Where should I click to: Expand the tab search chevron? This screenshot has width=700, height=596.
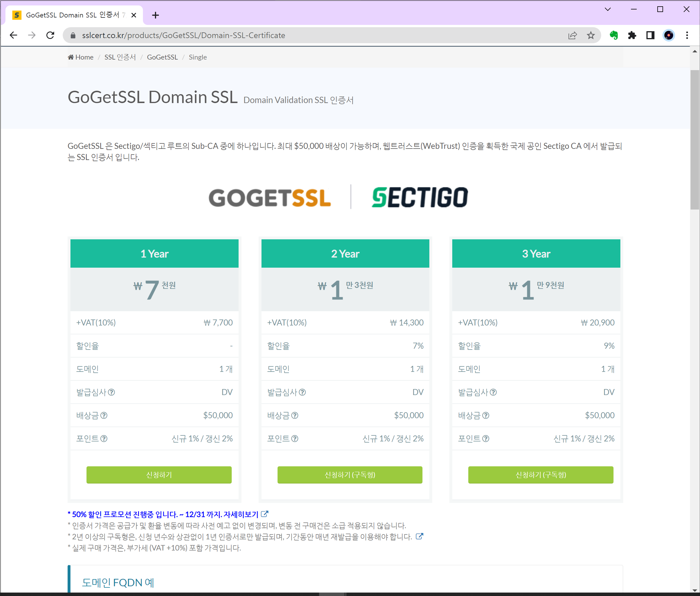pos(607,9)
